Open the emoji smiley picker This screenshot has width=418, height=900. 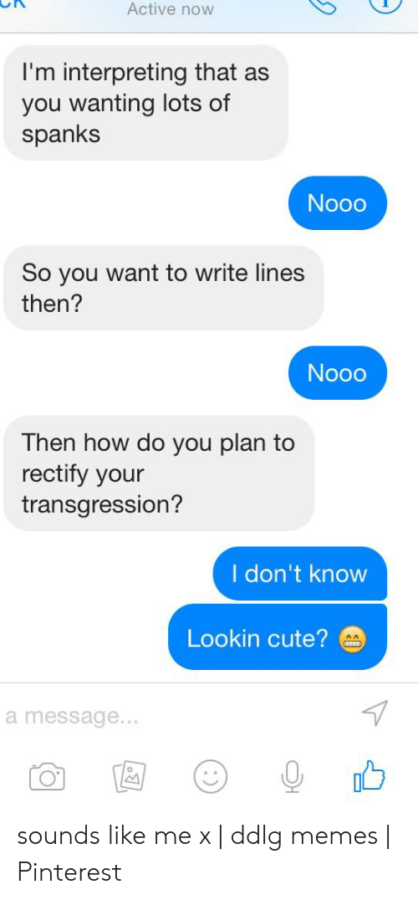pyautogui.click(x=210, y=778)
